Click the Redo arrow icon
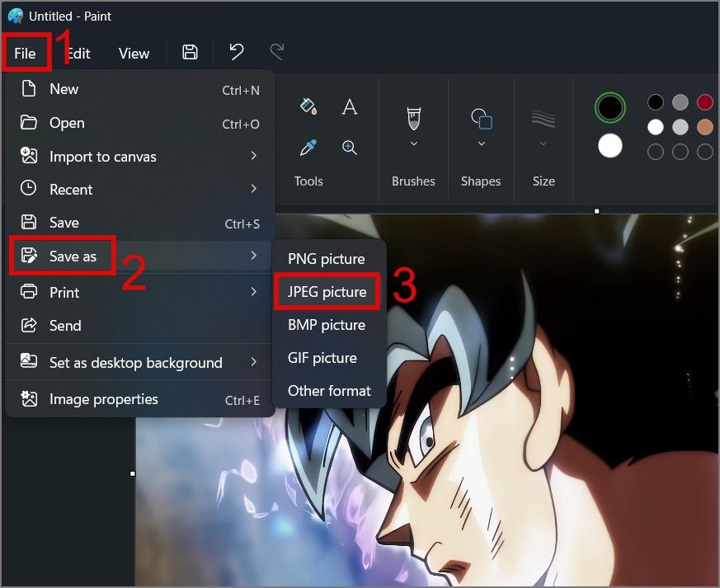The image size is (720, 588). 277,52
